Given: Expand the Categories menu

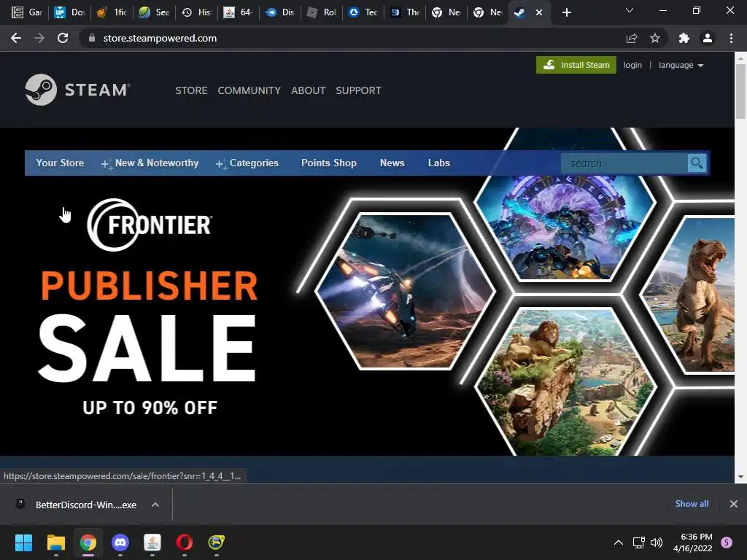Looking at the screenshot, I should pyautogui.click(x=247, y=163).
